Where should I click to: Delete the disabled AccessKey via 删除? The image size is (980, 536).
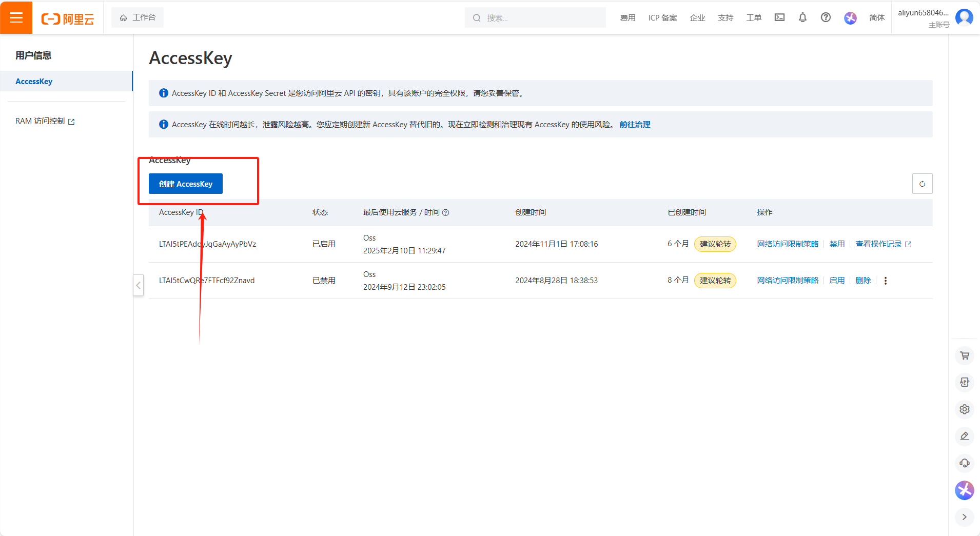point(863,281)
